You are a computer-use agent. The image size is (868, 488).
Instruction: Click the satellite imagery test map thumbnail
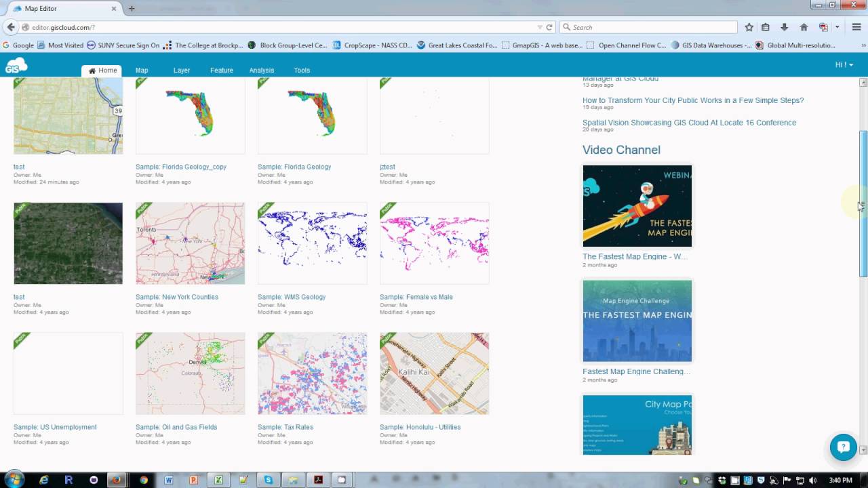68,243
